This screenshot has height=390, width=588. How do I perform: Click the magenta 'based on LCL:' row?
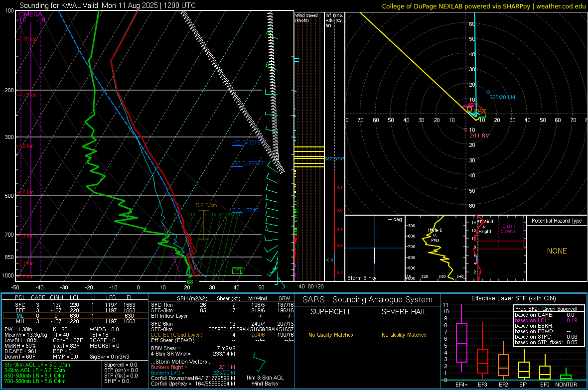pyautogui.click(x=546, y=320)
